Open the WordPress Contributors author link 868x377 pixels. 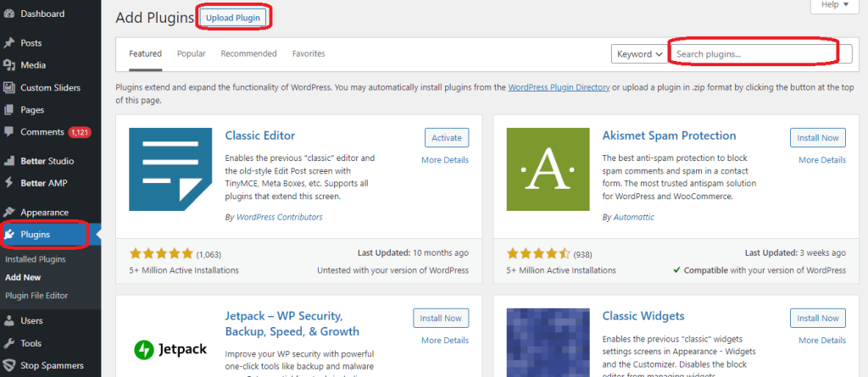[x=280, y=218]
